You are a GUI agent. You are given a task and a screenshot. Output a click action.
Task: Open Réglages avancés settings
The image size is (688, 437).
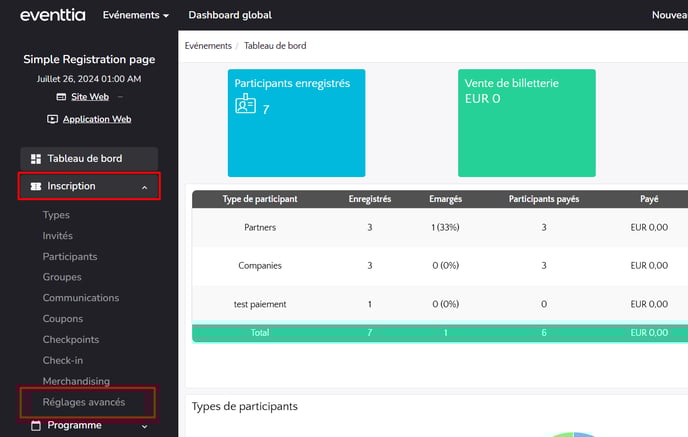click(x=84, y=402)
